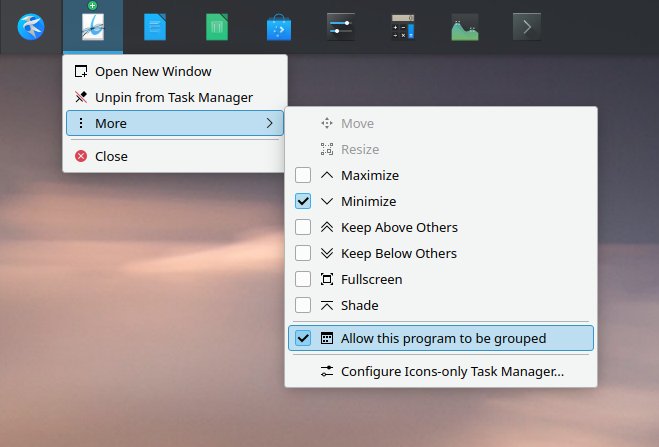Image resolution: width=659 pixels, height=447 pixels.
Task: Click the Fullscreen square icon
Action: [x=327, y=279]
